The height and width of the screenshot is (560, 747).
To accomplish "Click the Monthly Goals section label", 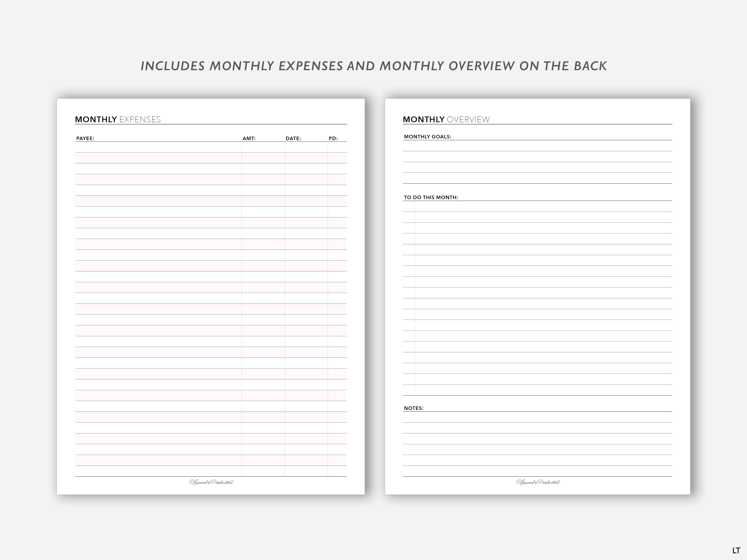I will pyautogui.click(x=428, y=137).
